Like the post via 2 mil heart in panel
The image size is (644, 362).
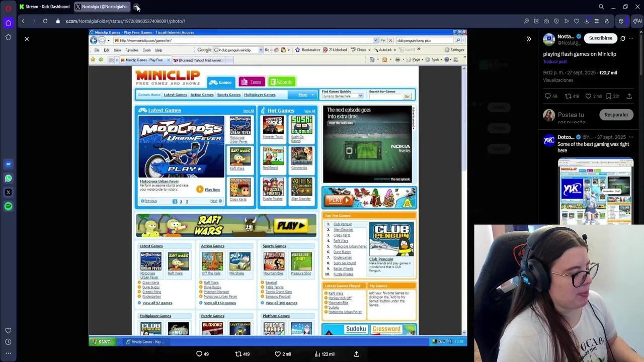[x=594, y=96]
